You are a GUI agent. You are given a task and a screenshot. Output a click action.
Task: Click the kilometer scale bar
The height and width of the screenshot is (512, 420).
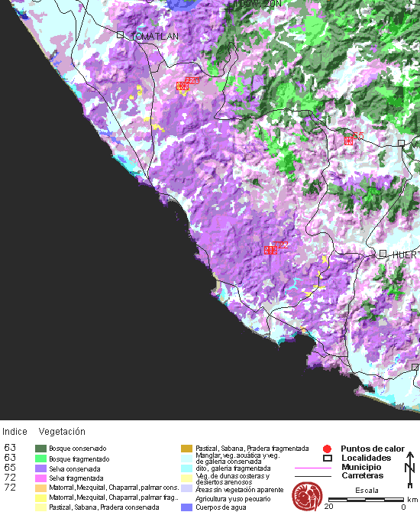pyautogui.click(x=366, y=500)
